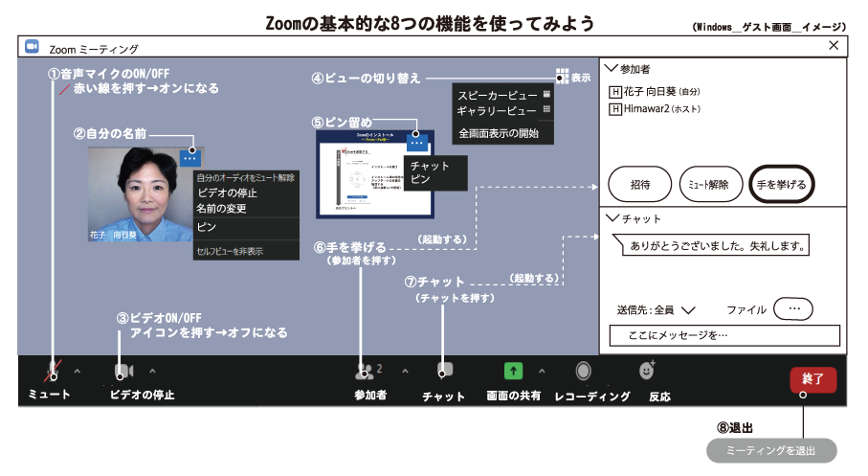The height and width of the screenshot is (476, 868).
Task: Open the participants panel icon
Action: point(364,371)
